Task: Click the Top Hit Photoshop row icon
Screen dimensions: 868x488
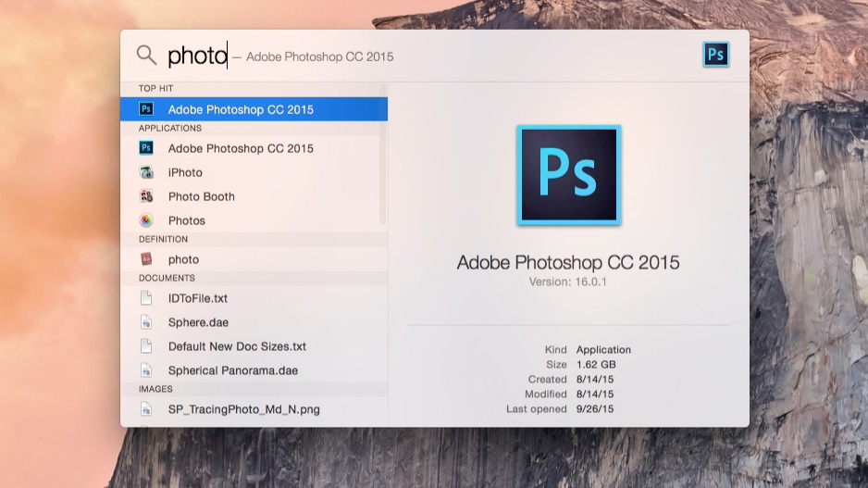Action: click(x=146, y=109)
